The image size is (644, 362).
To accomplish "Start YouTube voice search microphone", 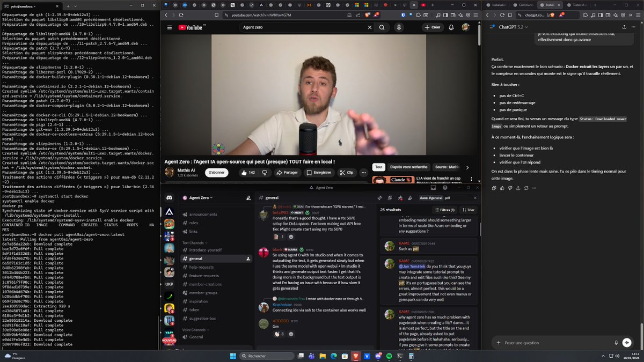I will click(399, 27).
